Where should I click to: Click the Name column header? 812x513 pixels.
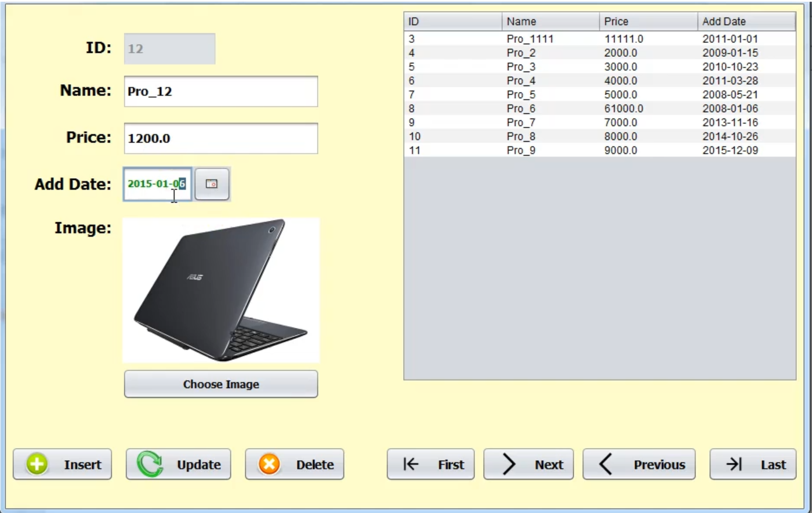pos(551,21)
